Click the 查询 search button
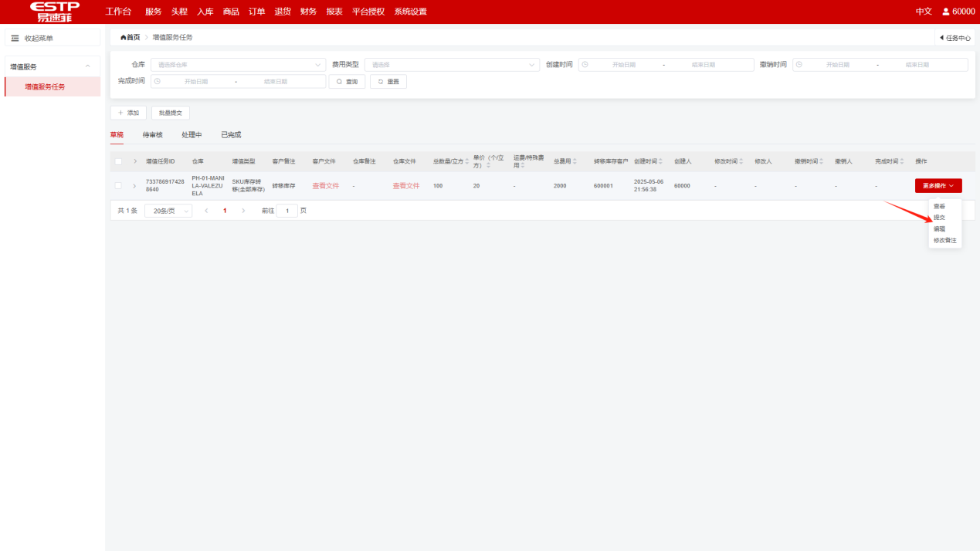 point(347,81)
